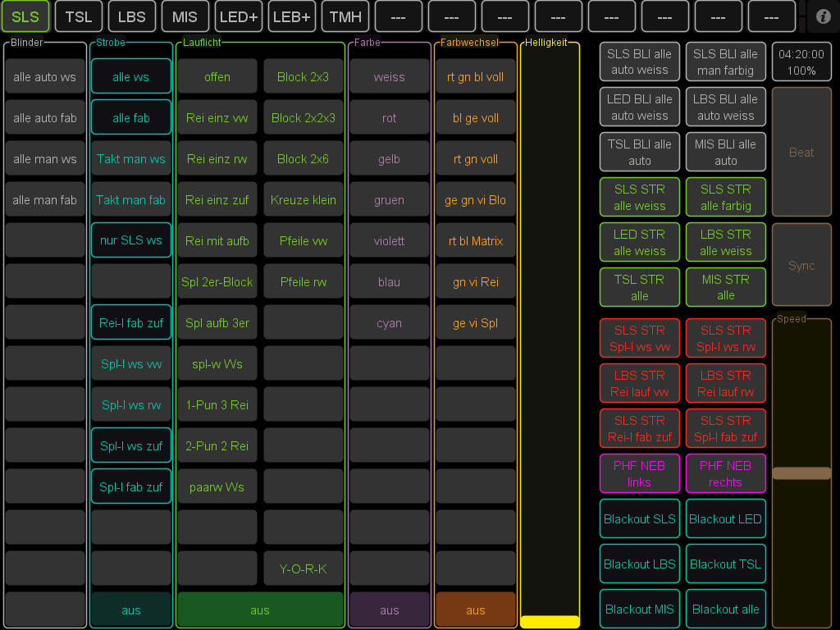Click 'SLS BLI alle auto weiss'

click(640, 62)
